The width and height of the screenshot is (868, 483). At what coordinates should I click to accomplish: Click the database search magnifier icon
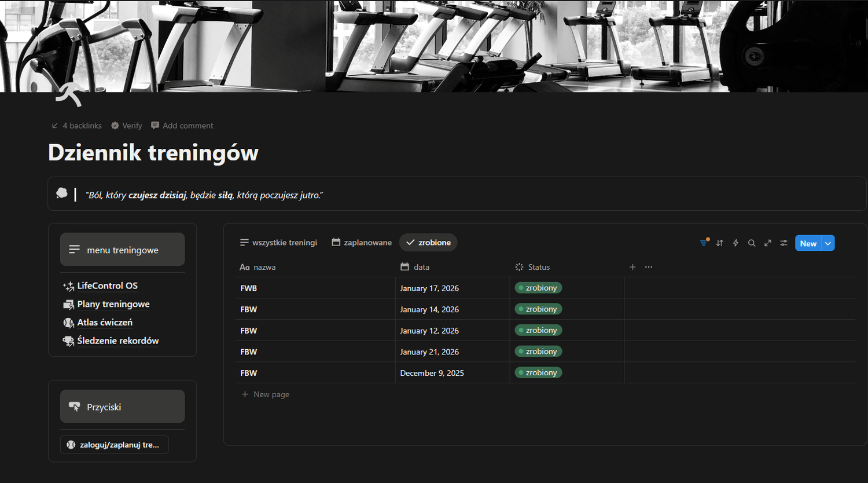point(752,243)
